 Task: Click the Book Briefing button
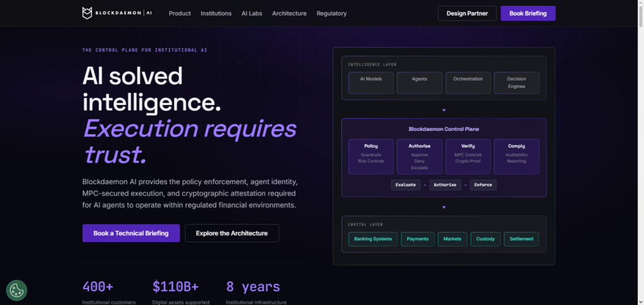tap(528, 13)
